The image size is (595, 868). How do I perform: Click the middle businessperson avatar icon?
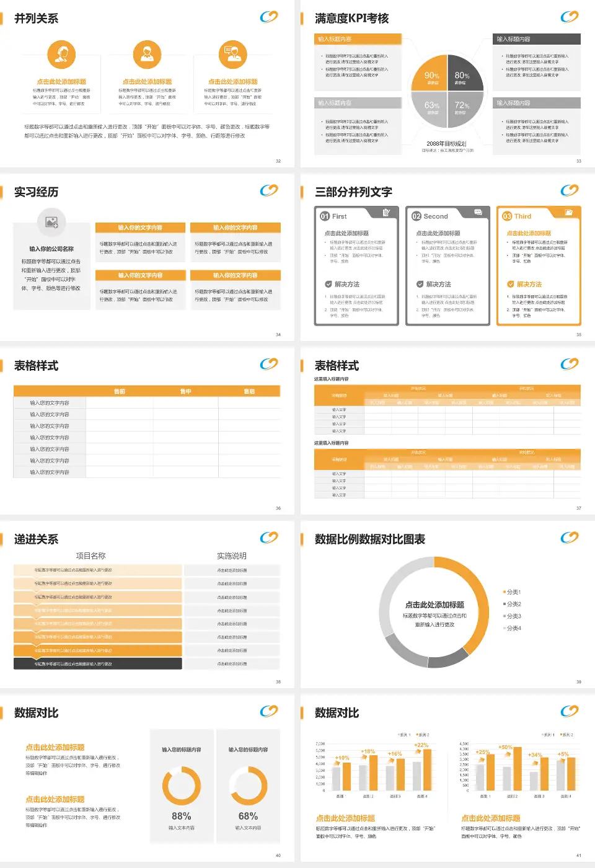coord(147,55)
